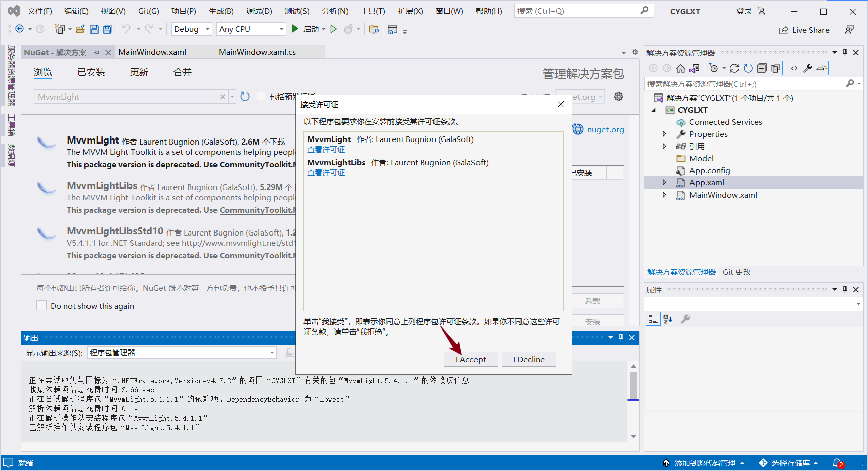
Task: Open feedback icon at top right
Action: 849,30
